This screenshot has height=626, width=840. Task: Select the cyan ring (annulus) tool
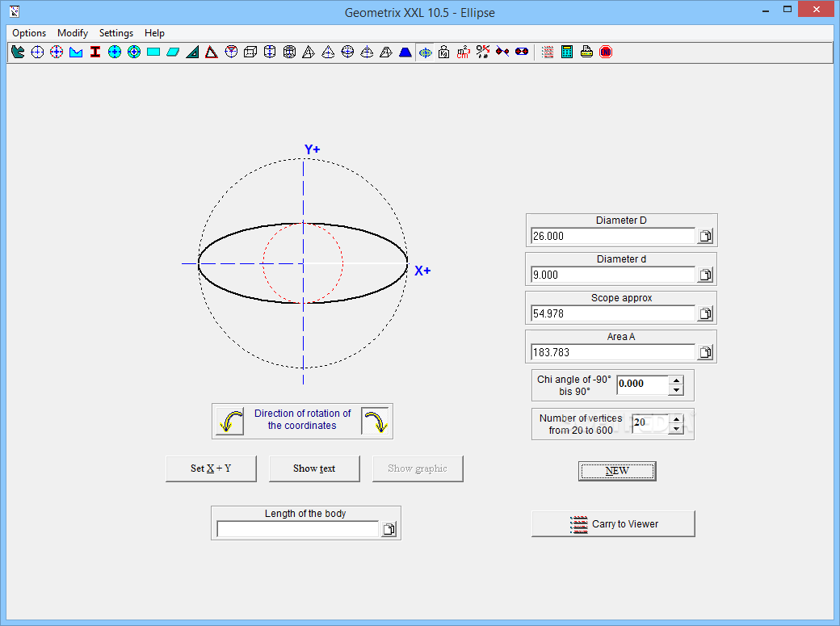click(x=134, y=52)
